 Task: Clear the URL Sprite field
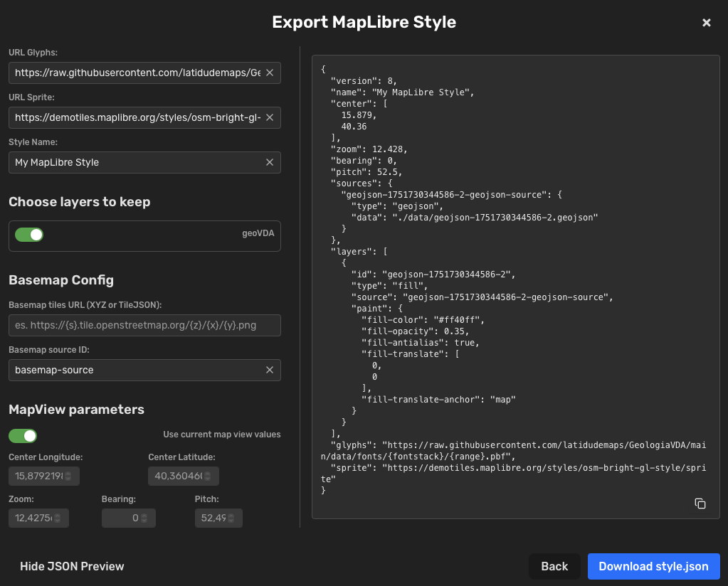[270, 117]
